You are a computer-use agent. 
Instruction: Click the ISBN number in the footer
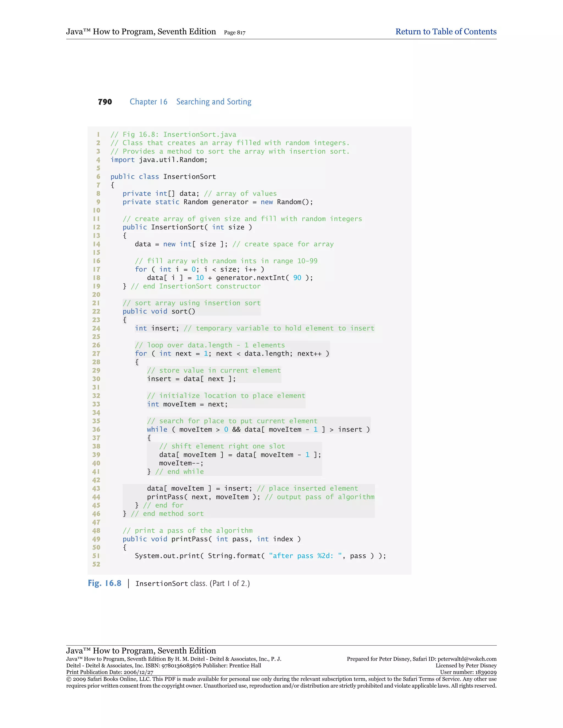coord(181,666)
